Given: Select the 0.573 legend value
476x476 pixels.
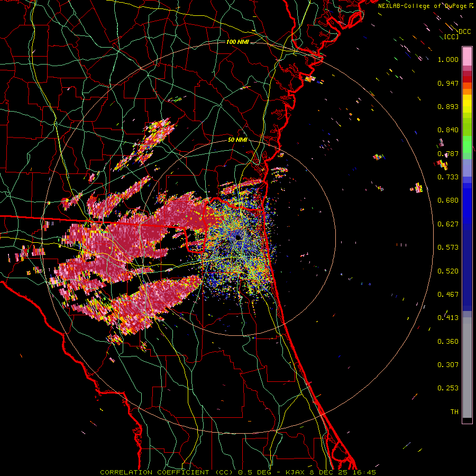Looking at the screenshot, I should pyautogui.click(x=448, y=248).
